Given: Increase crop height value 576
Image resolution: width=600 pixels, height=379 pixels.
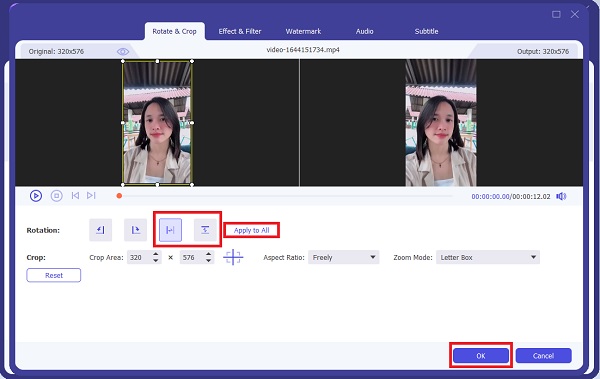Looking at the screenshot, I should (209, 254).
